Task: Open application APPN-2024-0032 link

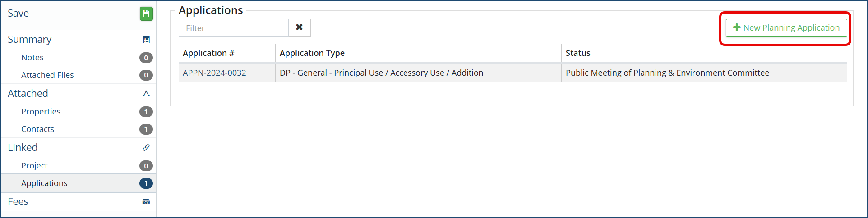Action: (214, 73)
